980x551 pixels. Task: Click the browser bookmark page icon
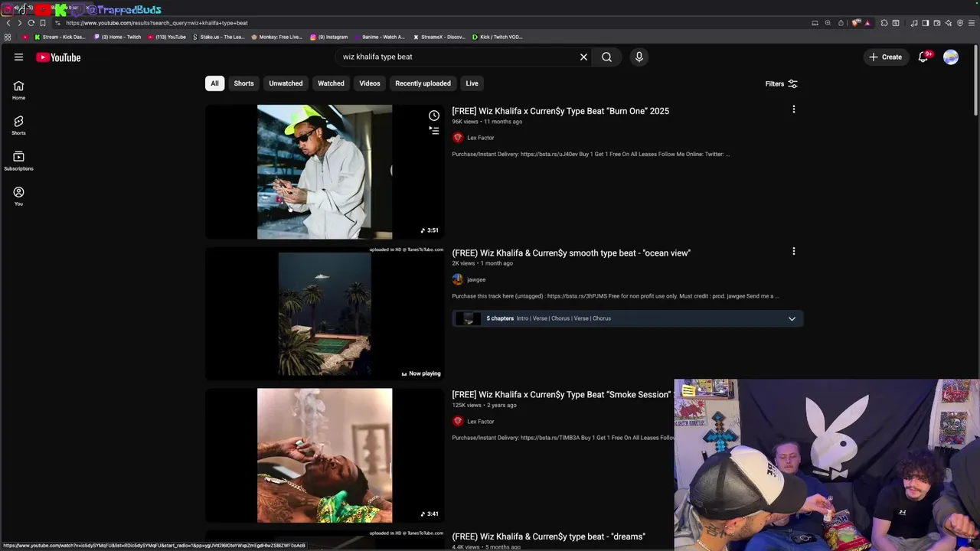pos(43,23)
